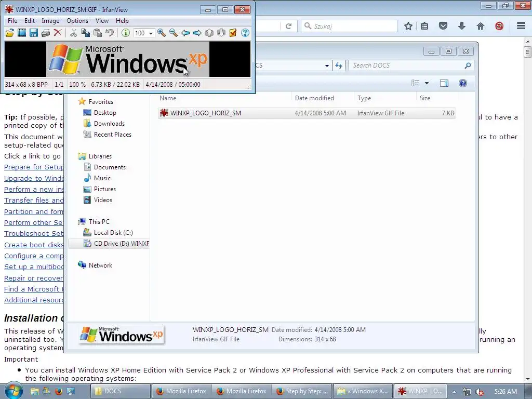The height and width of the screenshot is (399, 532).
Task: Click the previous page up-arrow icon
Action: point(209,33)
